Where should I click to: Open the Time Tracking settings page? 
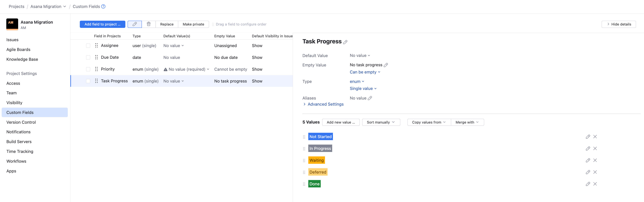point(20,151)
